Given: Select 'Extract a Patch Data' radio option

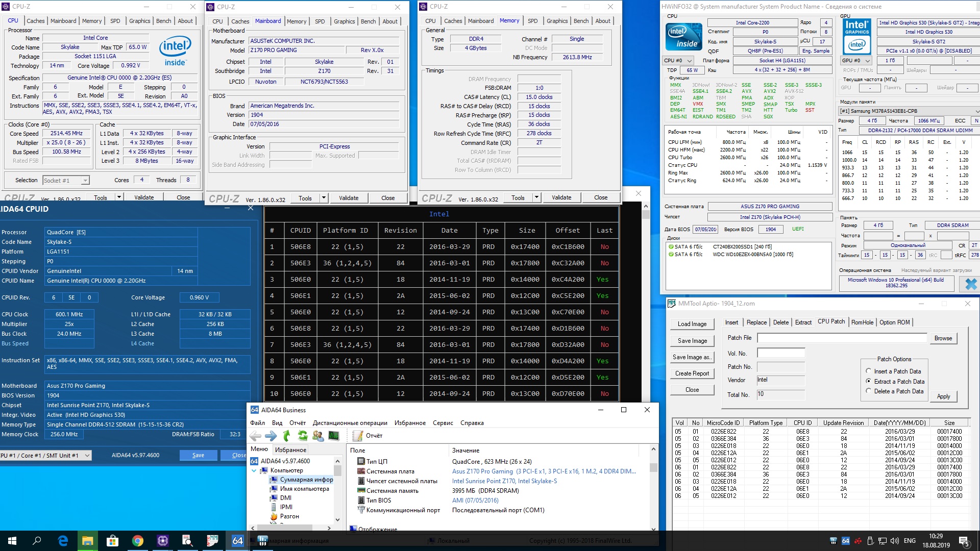Looking at the screenshot, I should point(869,382).
